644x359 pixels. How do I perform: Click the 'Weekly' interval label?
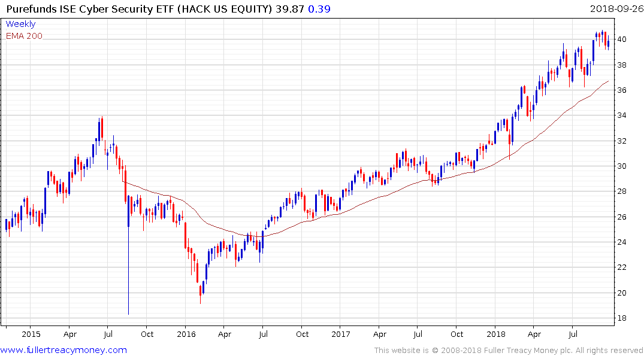point(20,24)
